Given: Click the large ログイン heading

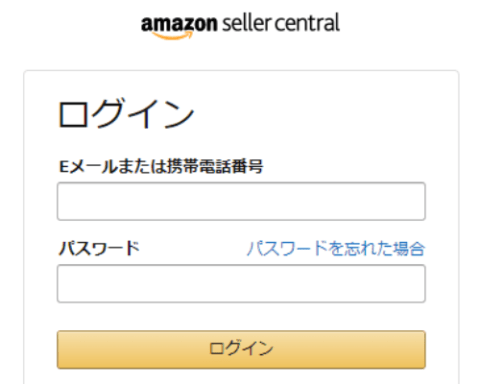Looking at the screenshot, I should click(126, 114).
